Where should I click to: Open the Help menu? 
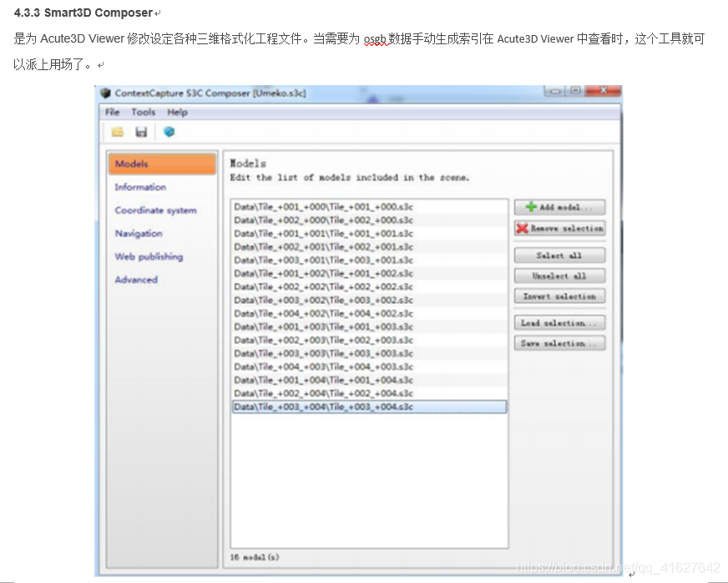177,112
